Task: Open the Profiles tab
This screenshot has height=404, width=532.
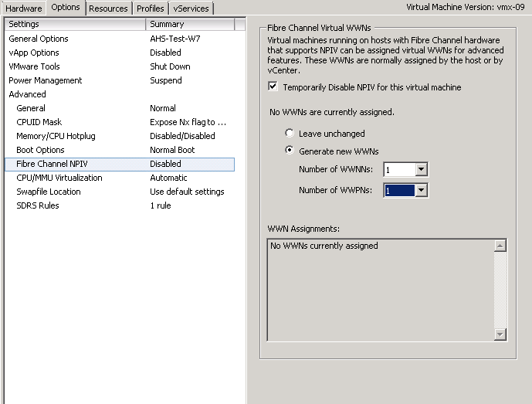Action: (151, 8)
